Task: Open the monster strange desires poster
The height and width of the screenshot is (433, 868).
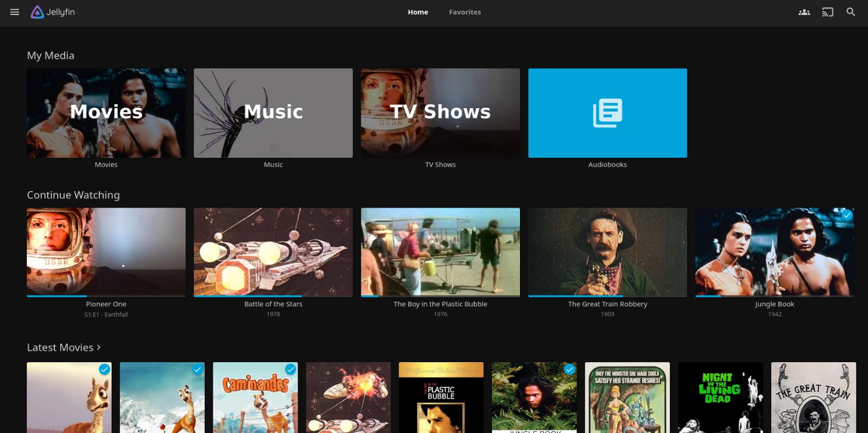Action: click(627, 398)
